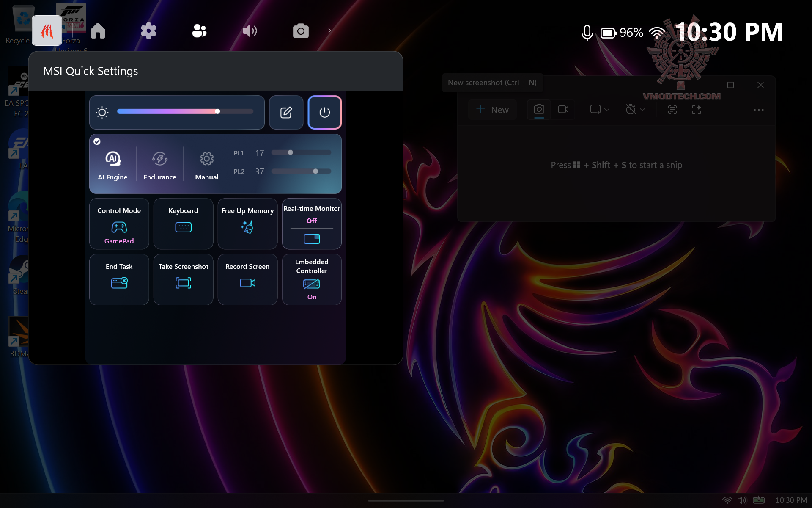Click the PL2 value 37
Screen dimensions: 812x508
pyautogui.click(x=260, y=171)
